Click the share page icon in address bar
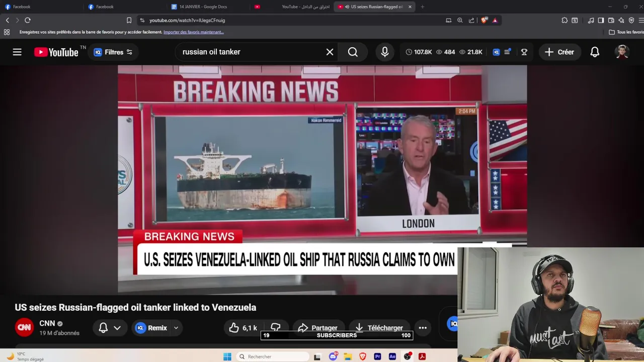This screenshot has width=644, height=362. tap(471, 20)
